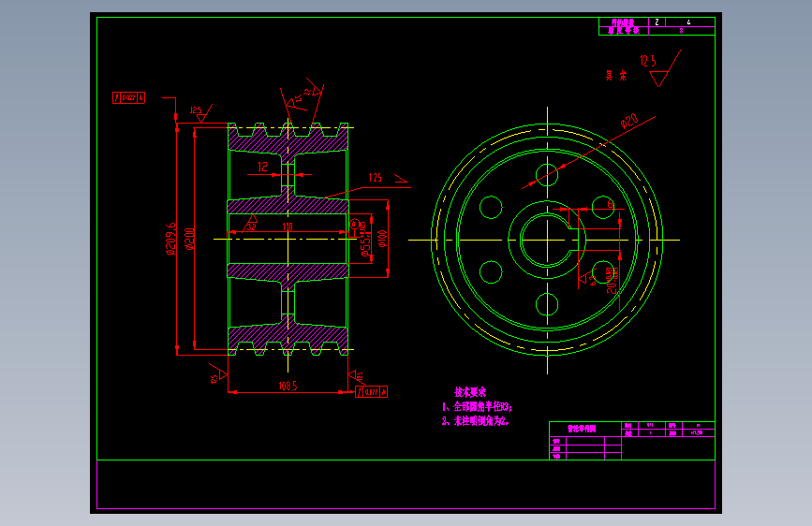Select the ø200 vertical dimension text

tap(189, 240)
